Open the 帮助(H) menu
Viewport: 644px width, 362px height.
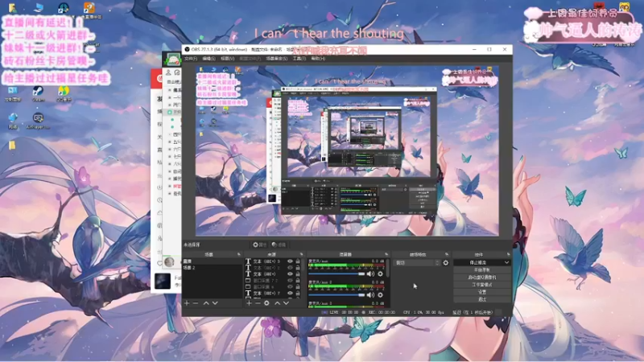[x=318, y=59]
